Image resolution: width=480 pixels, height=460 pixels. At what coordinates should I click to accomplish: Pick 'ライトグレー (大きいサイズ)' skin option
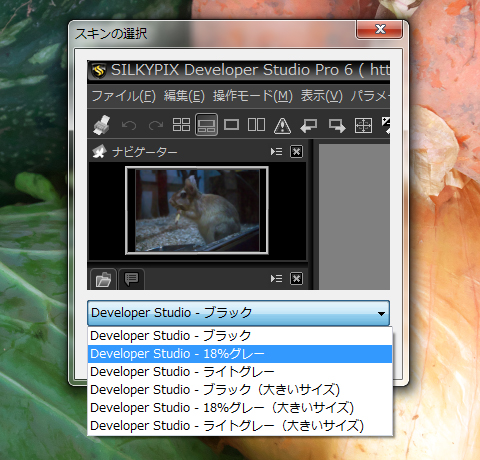tap(240, 426)
